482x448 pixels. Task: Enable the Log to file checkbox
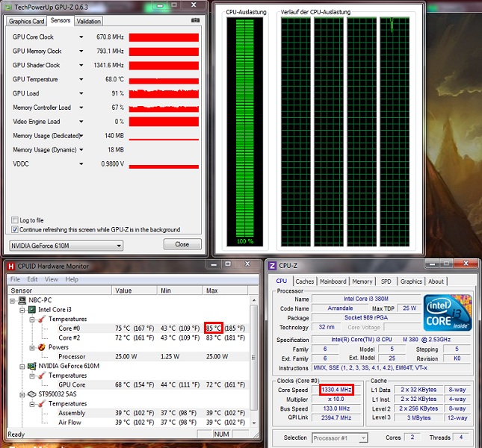14,220
